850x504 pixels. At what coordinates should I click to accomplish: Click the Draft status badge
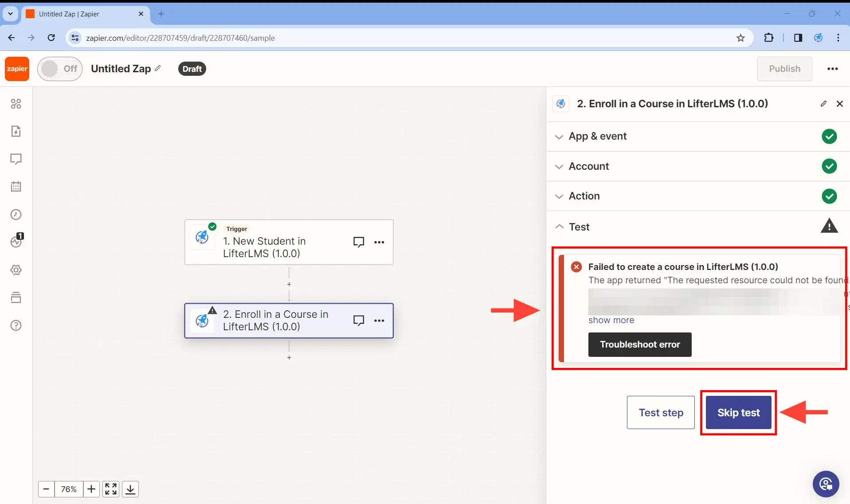pyautogui.click(x=192, y=69)
